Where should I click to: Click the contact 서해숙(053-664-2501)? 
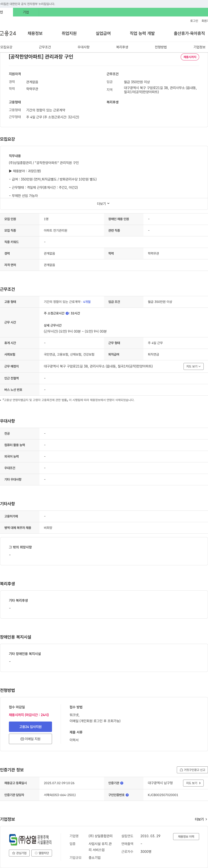tap(60, 795)
